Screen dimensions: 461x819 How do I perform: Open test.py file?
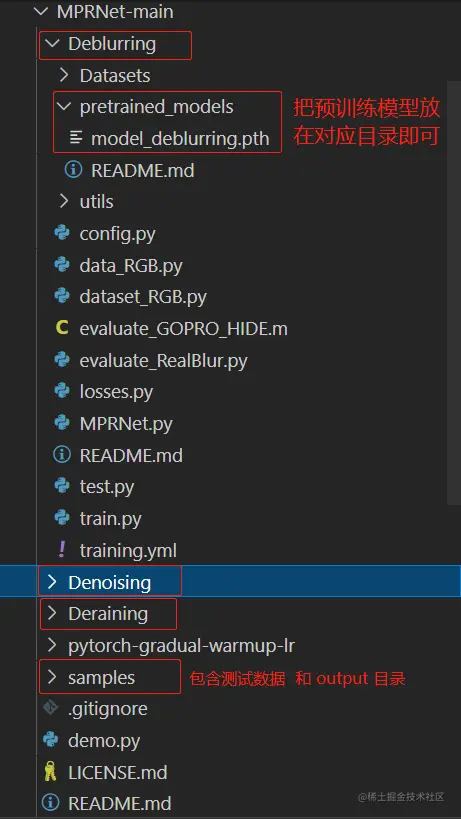tap(107, 487)
